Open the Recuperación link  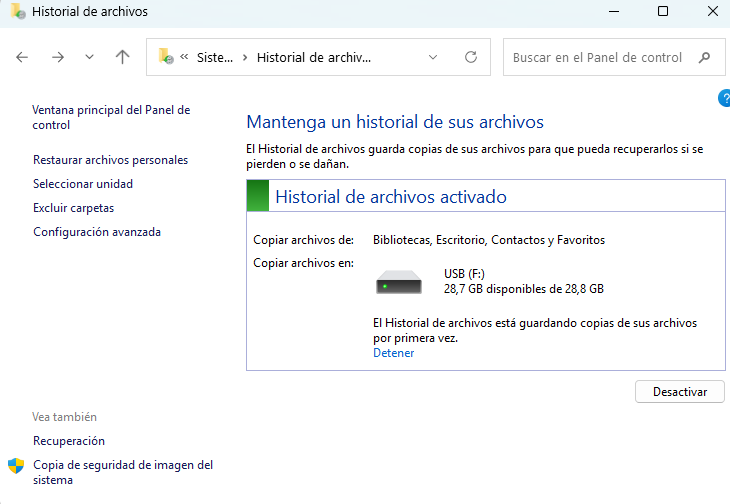(x=69, y=441)
